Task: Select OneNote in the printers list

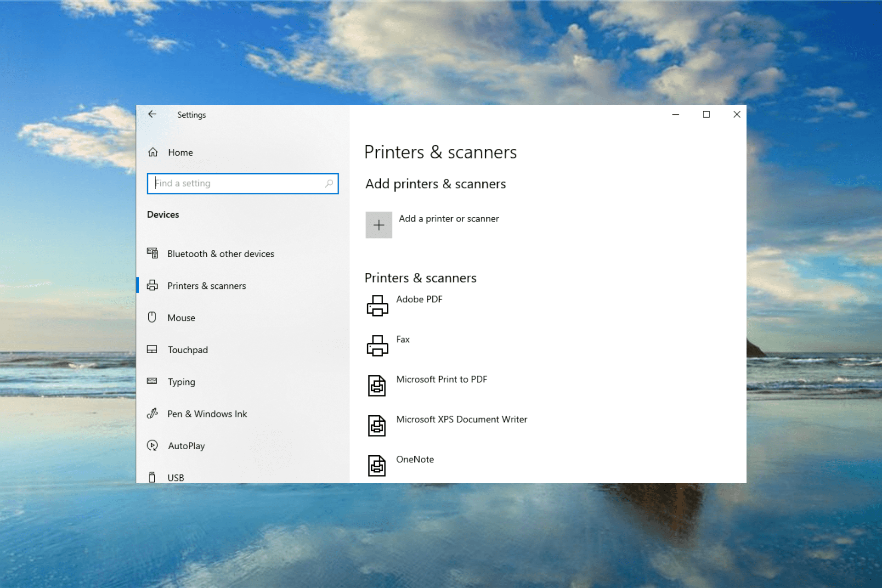Action: 415,459
